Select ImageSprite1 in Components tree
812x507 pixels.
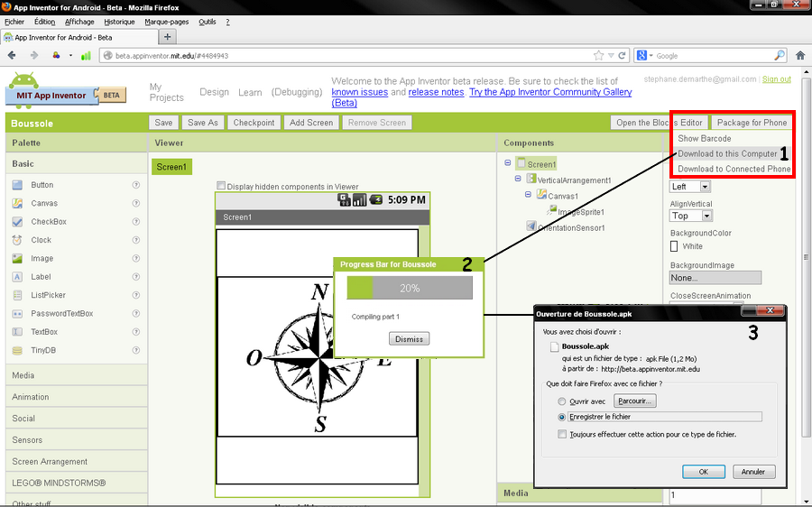click(x=580, y=212)
